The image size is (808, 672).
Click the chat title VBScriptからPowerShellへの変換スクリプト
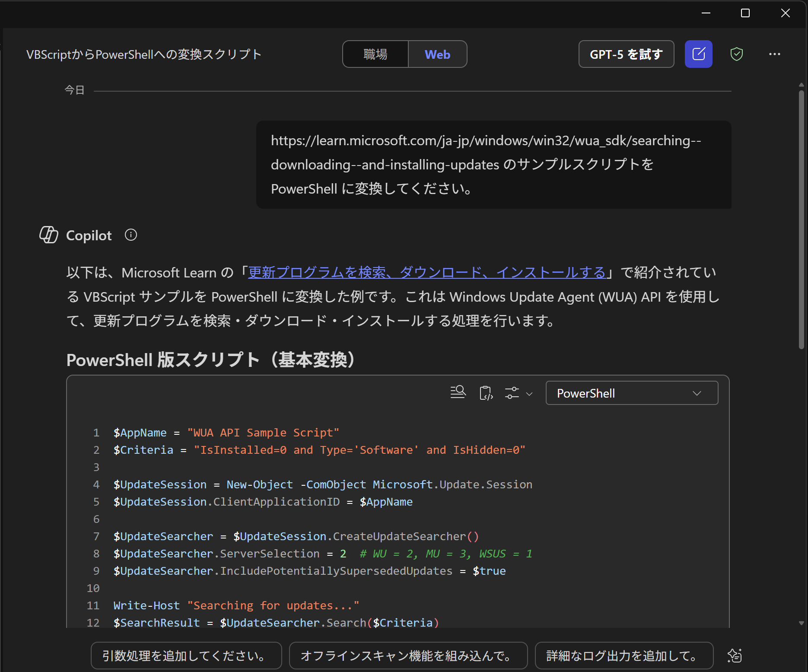[x=144, y=54]
